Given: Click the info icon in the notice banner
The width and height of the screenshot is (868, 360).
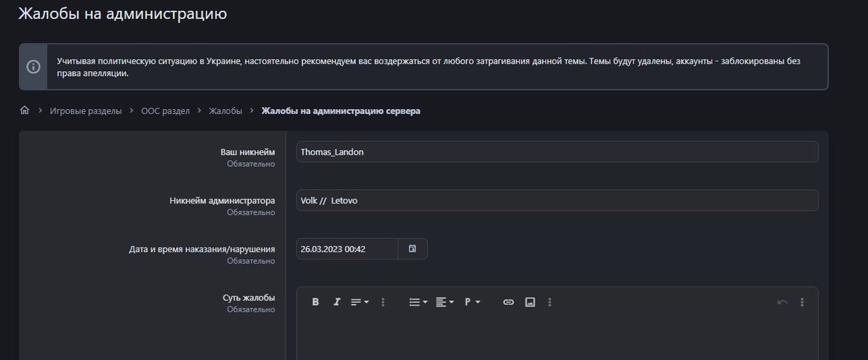Looking at the screenshot, I should pyautogui.click(x=33, y=66).
